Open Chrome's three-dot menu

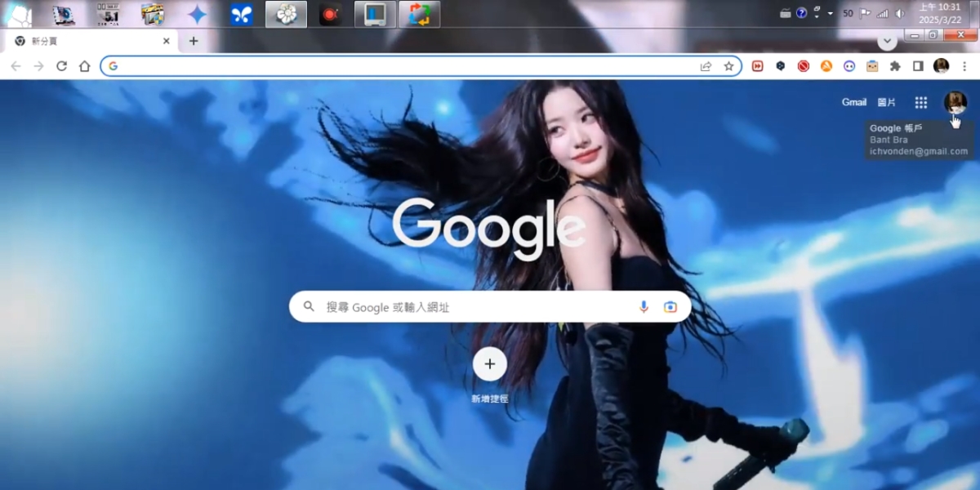(964, 66)
